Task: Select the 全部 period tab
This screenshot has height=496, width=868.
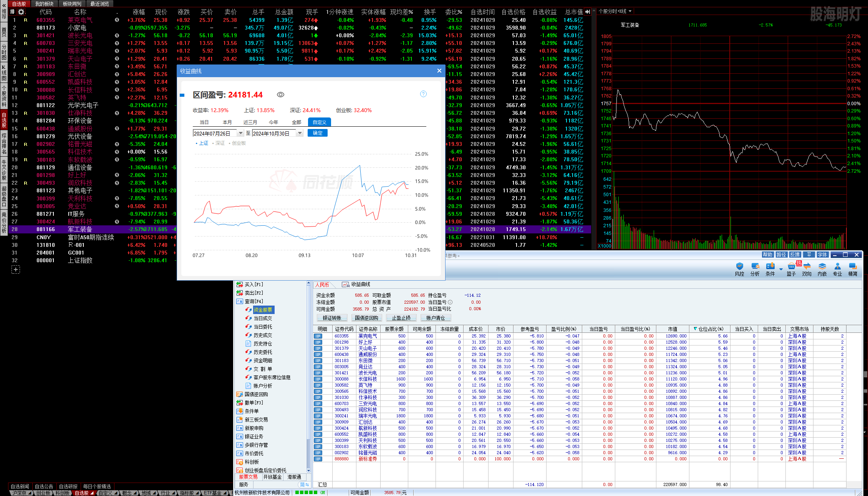Action: point(296,122)
